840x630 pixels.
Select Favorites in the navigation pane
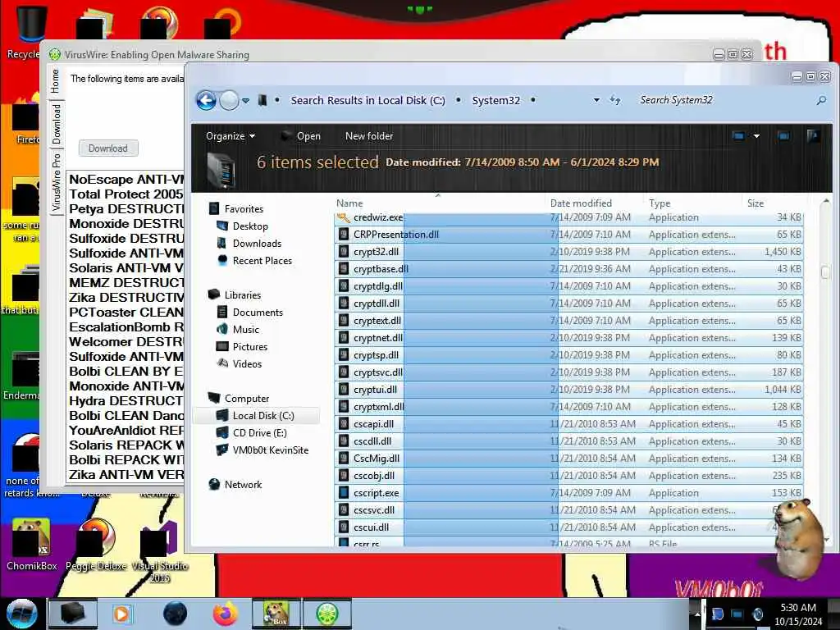coord(244,209)
